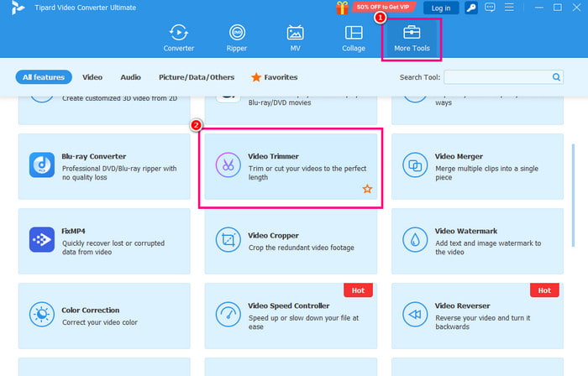The height and width of the screenshot is (376, 588).
Task: Open the 50% OFF VIP offer
Action: pyautogui.click(x=383, y=7)
